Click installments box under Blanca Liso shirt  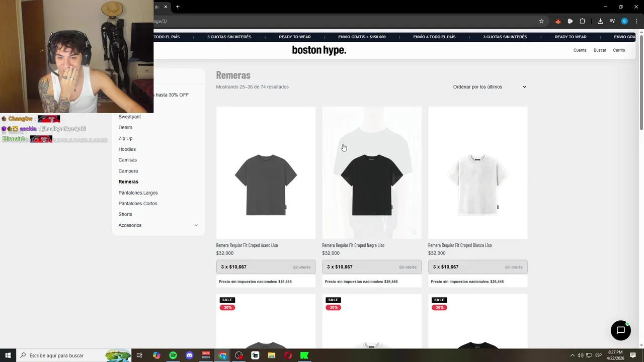point(477,267)
